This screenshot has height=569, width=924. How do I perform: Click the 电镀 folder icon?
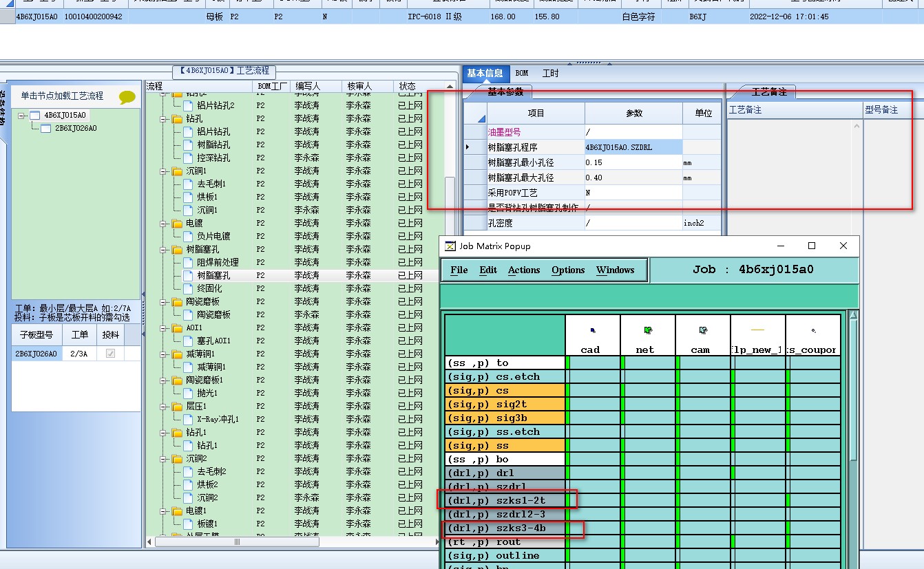[x=177, y=224]
